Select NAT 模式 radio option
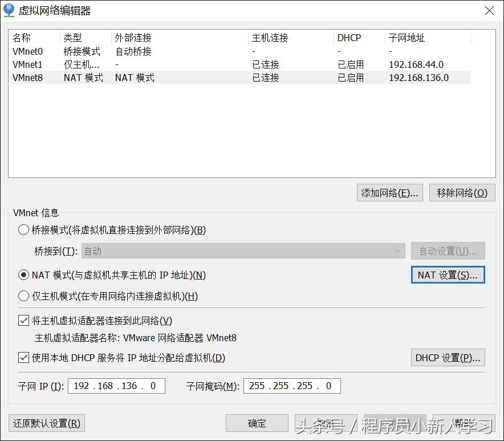The width and height of the screenshot is (504, 441). coord(23,274)
